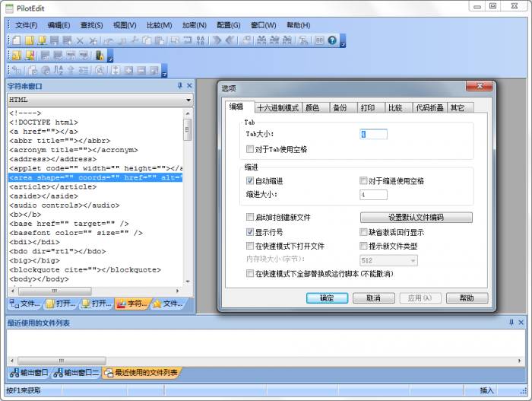This screenshot has width=532, height=401.
Task: Select the <blockquote cite=""> list entry
Action: (96, 269)
